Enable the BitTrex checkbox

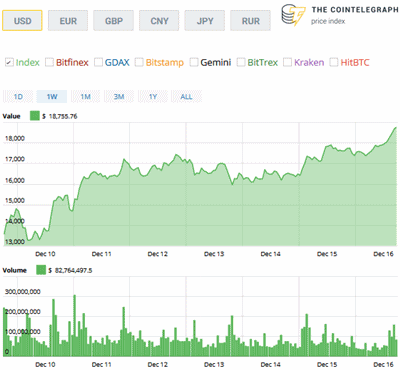[x=241, y=62]
